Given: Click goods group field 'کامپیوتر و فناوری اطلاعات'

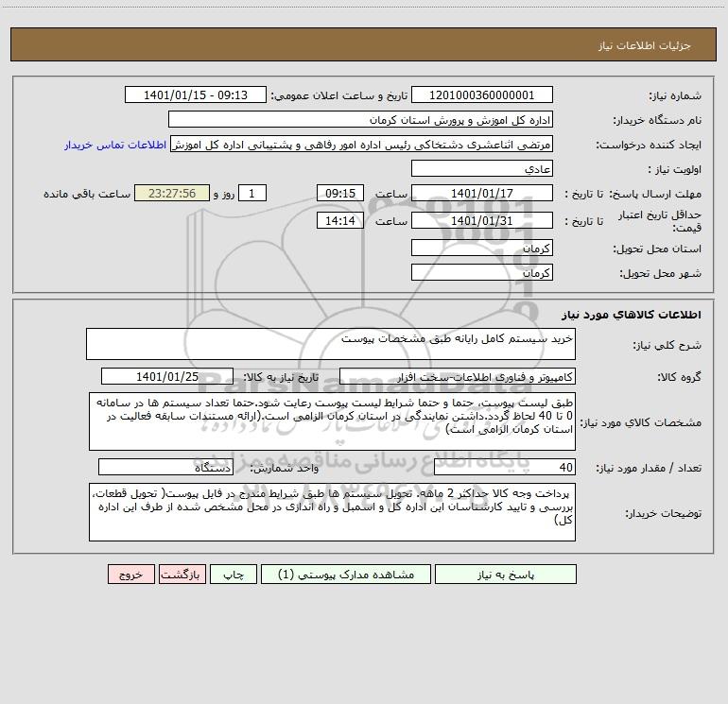Looking at the screenshot, I should coord(458,376).
